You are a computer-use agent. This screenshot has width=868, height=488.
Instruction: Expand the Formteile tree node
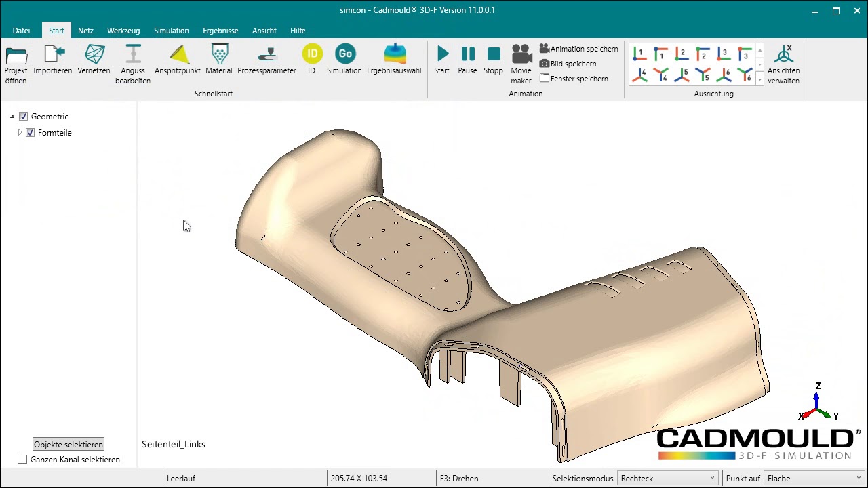[x=20, y=133]
